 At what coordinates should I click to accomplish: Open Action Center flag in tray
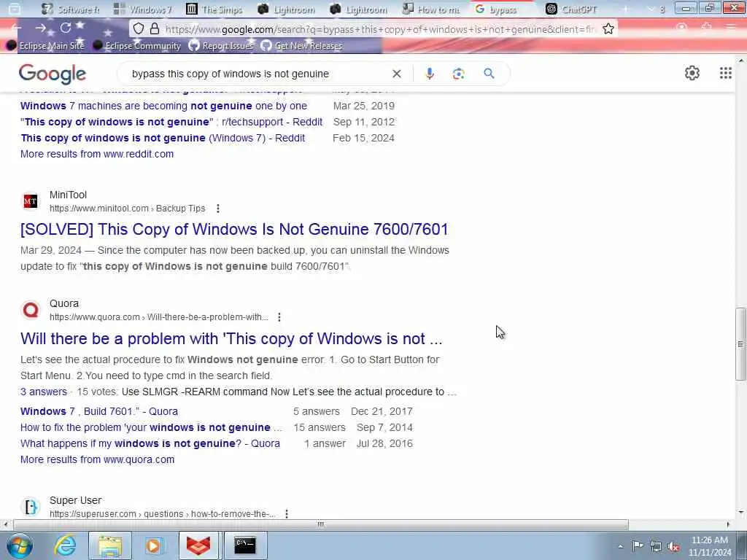[x=638, y=545]
